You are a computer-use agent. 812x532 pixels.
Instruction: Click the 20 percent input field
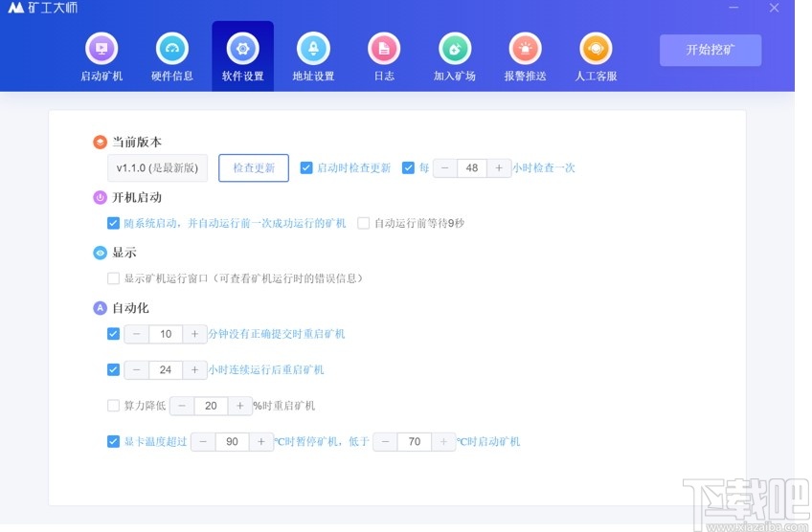pos(211,406)
